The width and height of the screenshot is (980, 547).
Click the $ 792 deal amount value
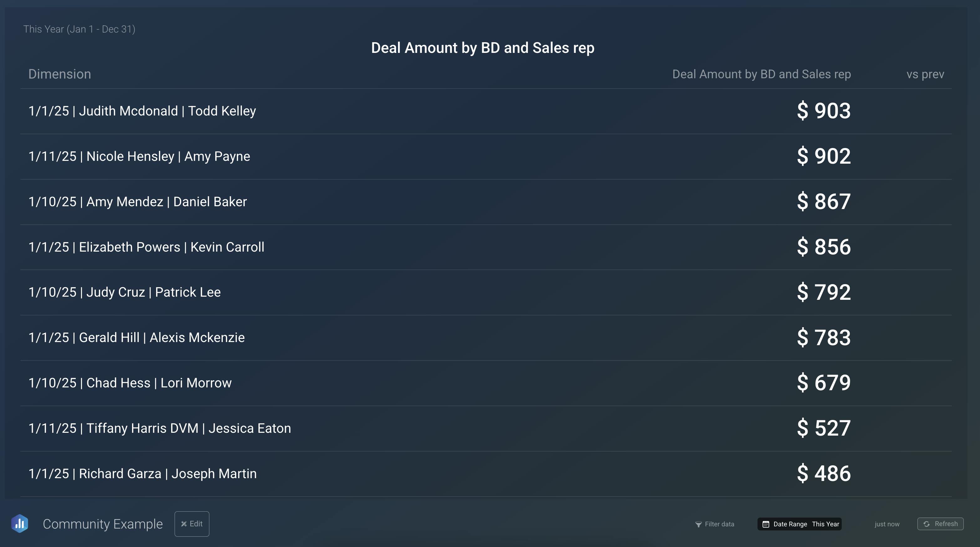[x=824, y=292]
